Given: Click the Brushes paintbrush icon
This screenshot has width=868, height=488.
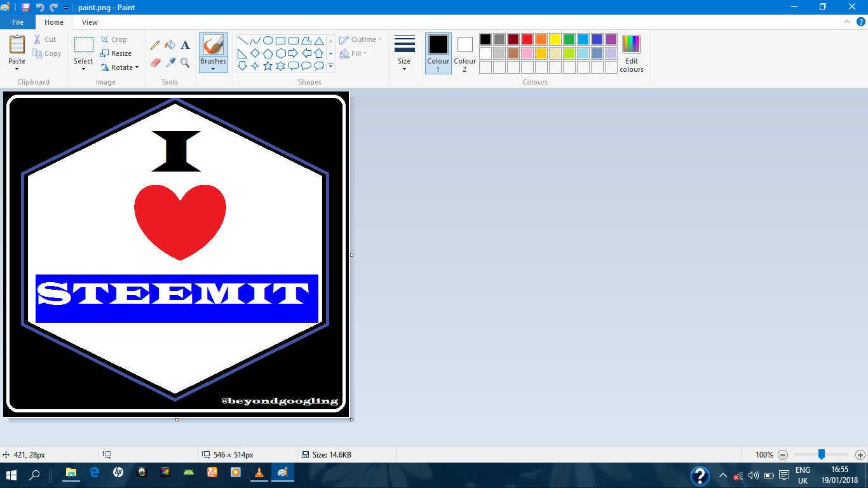Looking at the screenshot, I should [213, 45].
